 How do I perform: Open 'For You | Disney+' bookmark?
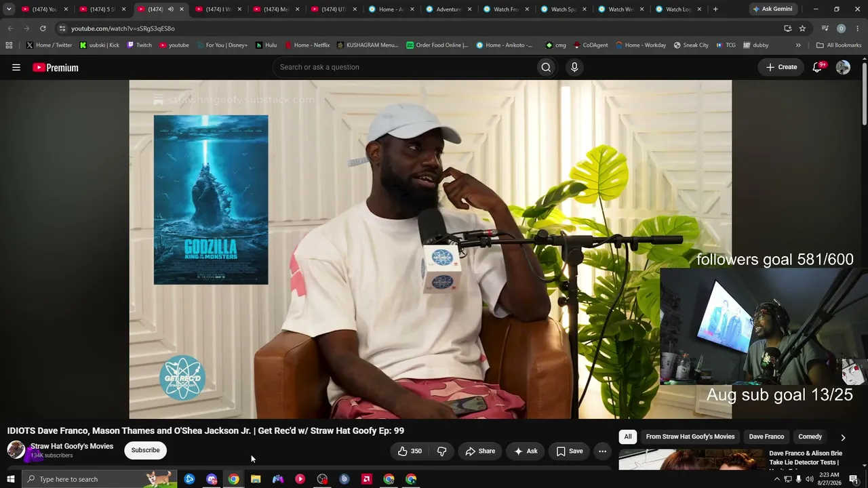coord(221,45)
